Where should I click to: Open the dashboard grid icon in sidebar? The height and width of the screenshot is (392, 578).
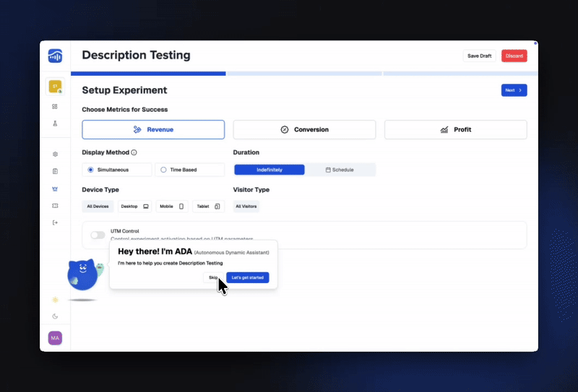pyautogui.click(x=55, y=106)
